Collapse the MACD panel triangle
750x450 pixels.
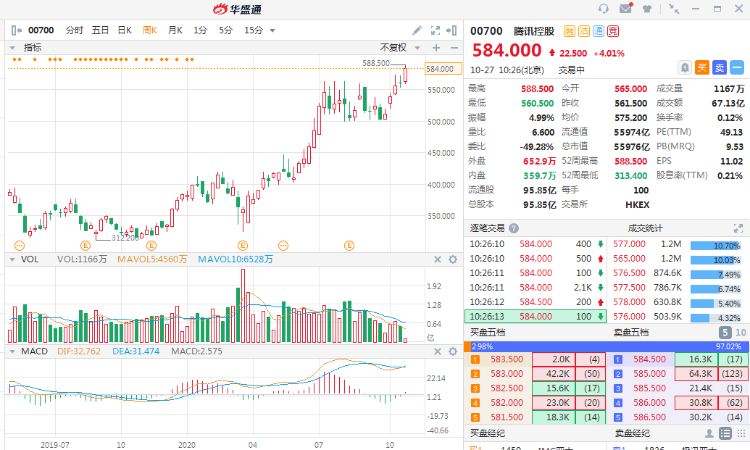point(12,351)
